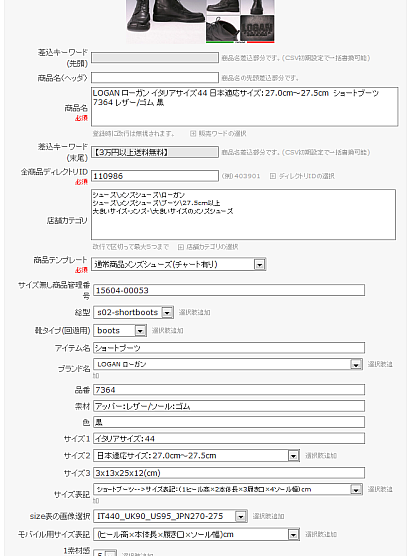Click plus icon beside ディレクトリIDの選択
Screen dimensions: 408x556
273,176
